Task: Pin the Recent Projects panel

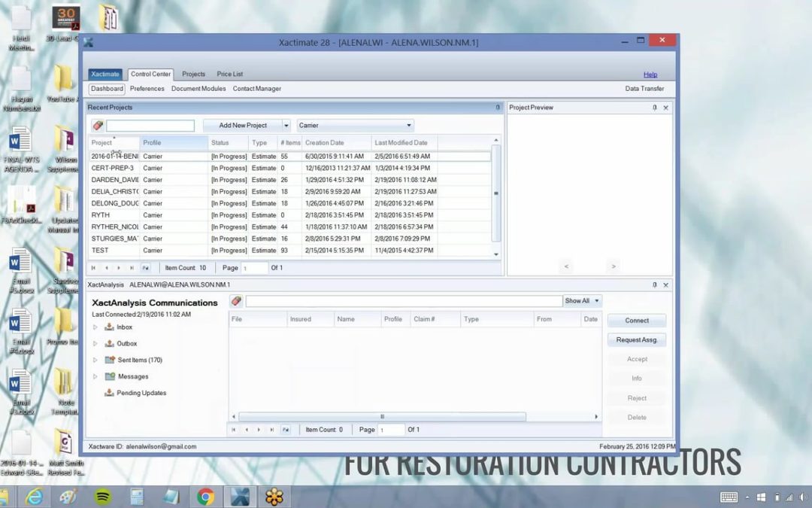Action: point(498,108)
